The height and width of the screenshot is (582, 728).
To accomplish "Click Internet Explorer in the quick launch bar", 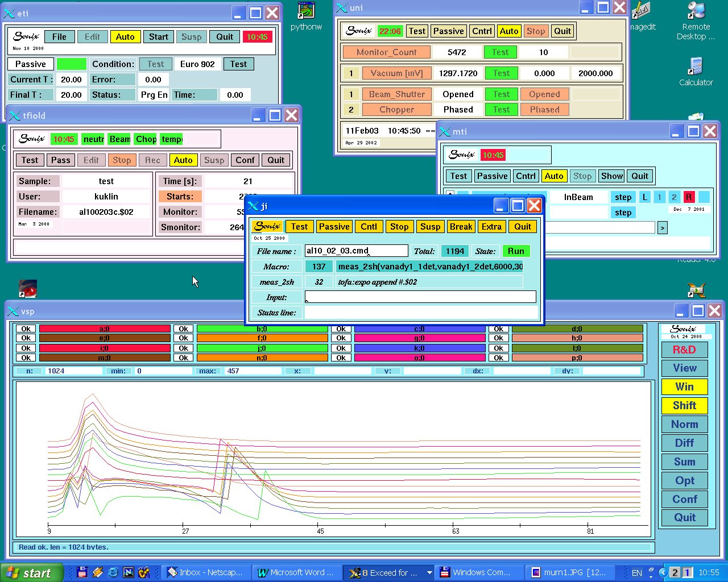I will click(113, 572).
